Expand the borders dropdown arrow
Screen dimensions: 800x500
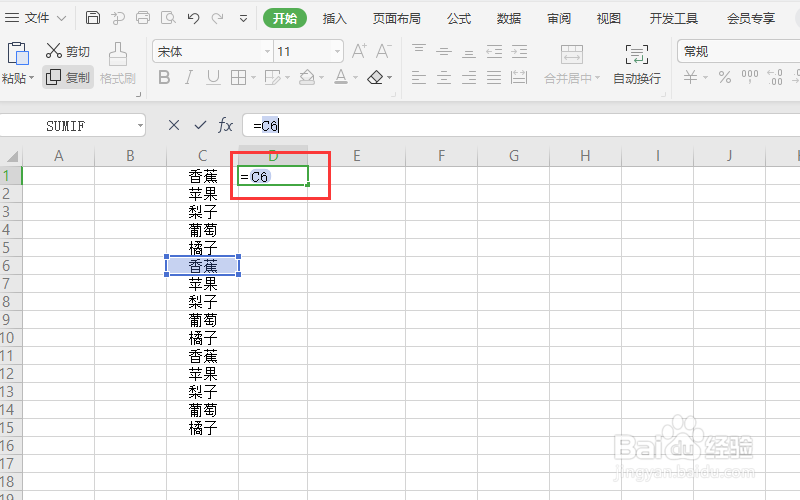tap(253, 78)
